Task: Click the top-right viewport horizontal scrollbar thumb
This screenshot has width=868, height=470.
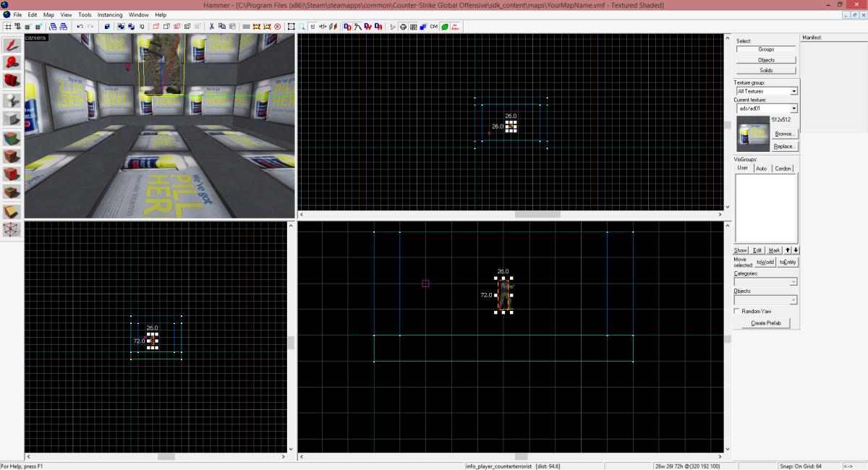Action: point(537,214)
